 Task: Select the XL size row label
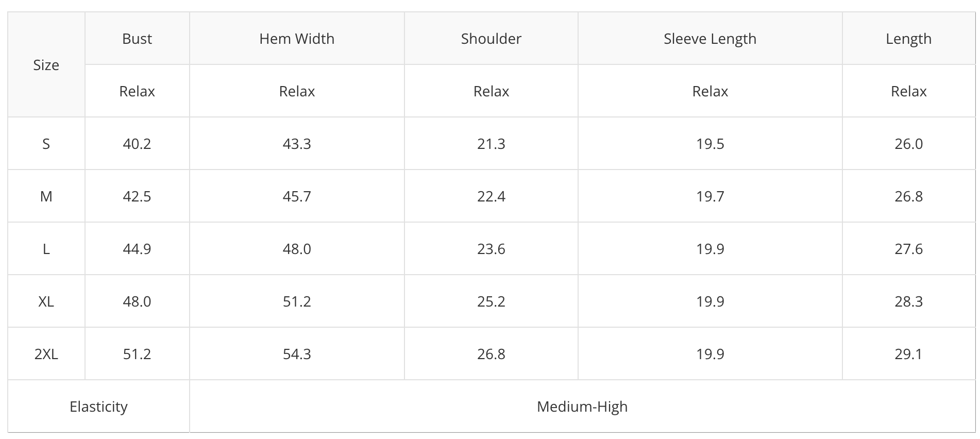point(46,301)
